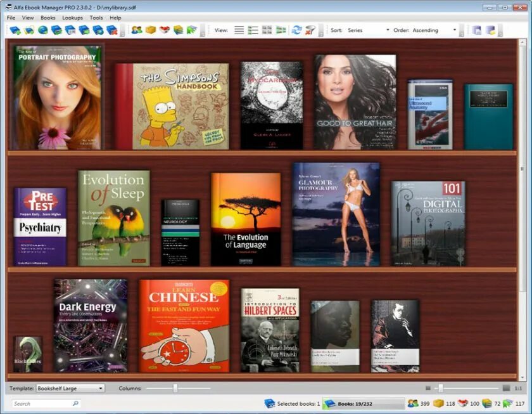Open the Help menu
The image size is (532, 414).
pyautogui.click(x=115, y=18)
